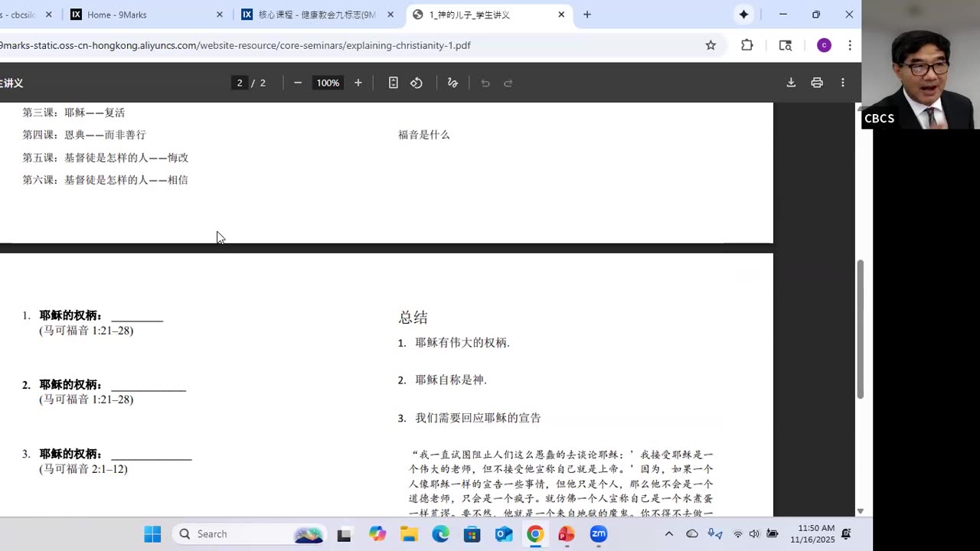Zoom out the PDF with minus button

click(298, 83)
